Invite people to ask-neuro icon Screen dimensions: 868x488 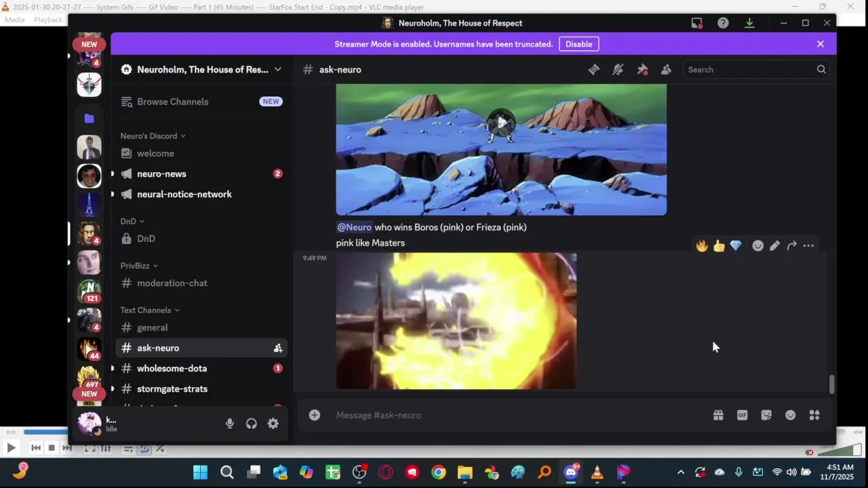277,348
